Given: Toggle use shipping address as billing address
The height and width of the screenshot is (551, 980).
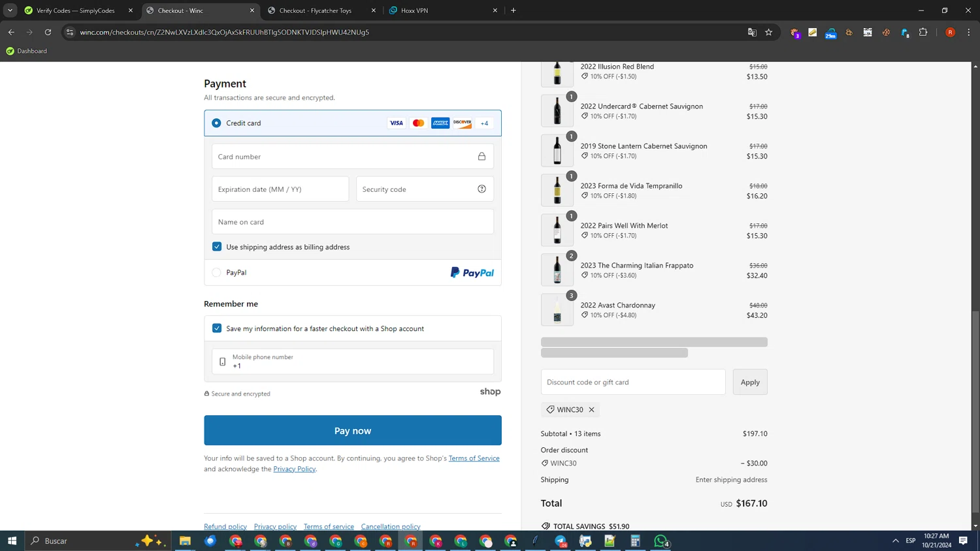Looking at the screenshot, I should point(217,247).
